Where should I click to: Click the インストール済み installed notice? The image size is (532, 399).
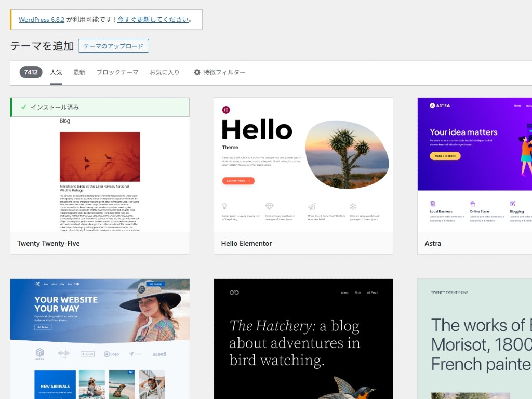pos(100,107)
